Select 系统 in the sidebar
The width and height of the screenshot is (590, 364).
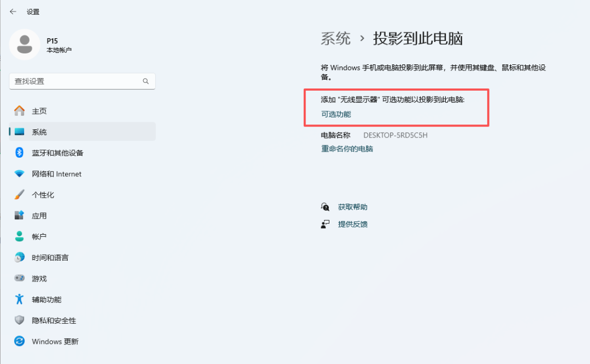click(x=82, y=132)
